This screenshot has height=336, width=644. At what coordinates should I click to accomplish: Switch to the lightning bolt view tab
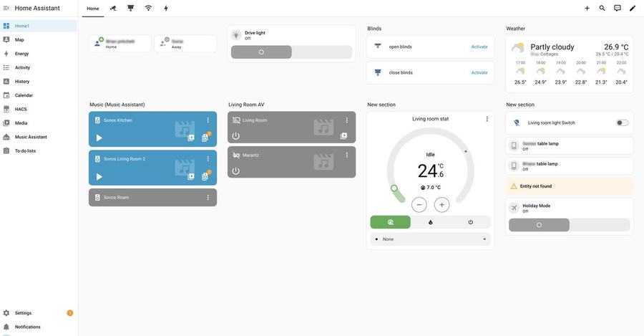pos(166,8)
